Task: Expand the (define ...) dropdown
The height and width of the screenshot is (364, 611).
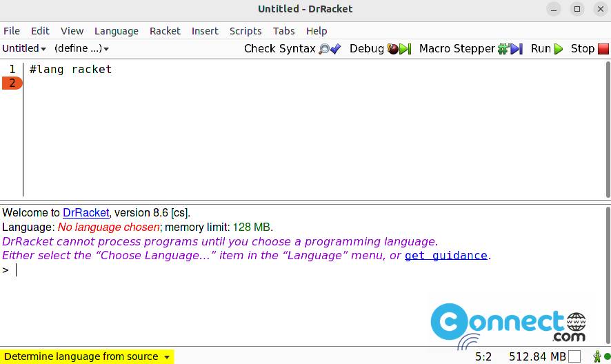Action: [x=81, y=48]
